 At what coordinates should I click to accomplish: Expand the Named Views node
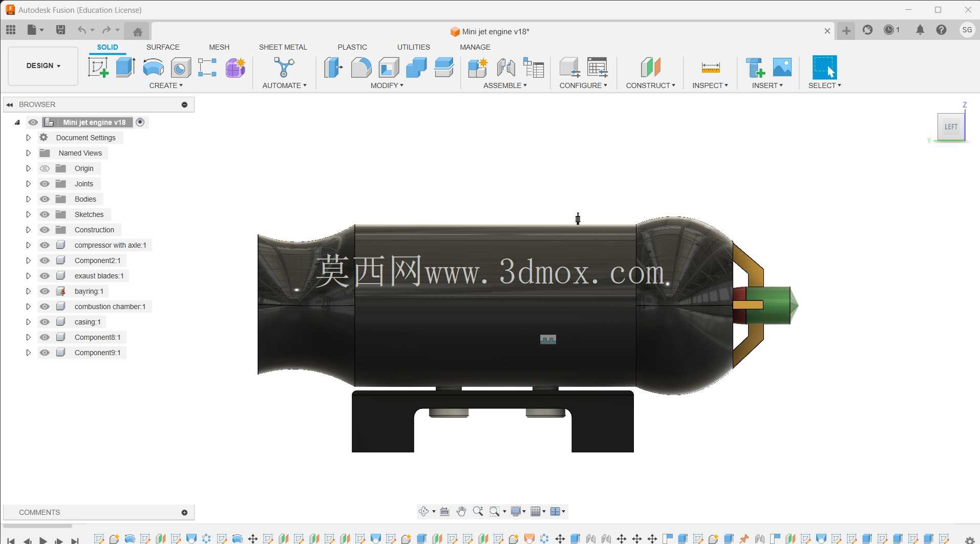click(x=29, y=153)
